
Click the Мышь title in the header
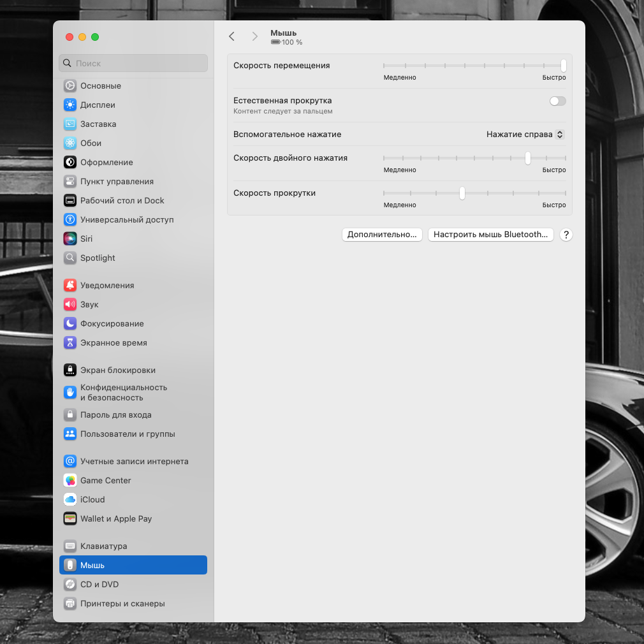pyautogui.click(x=283, y=33)
